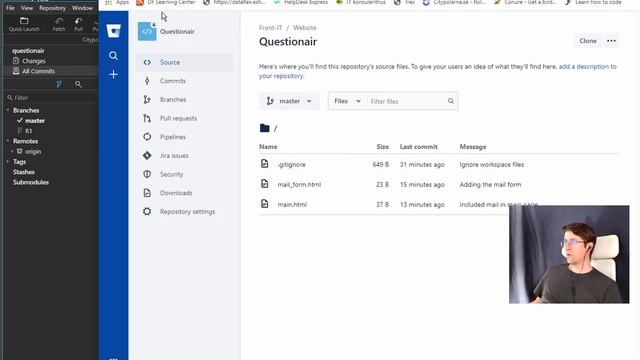Screen dimensions: 640x360
Task: Open the Repository menu in Sourcetree
Action: tap(52, 8)
